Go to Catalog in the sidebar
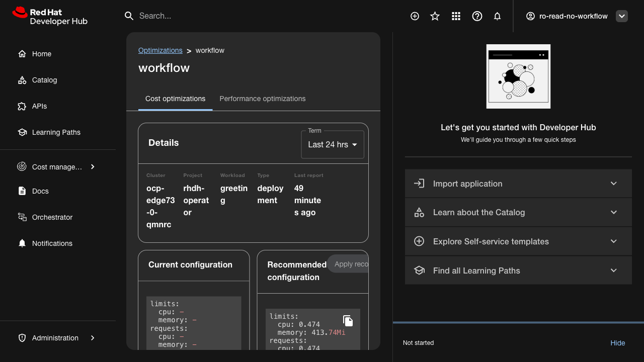Image resolution: width=644 pixels, height=362 pixels. point(44,80)
